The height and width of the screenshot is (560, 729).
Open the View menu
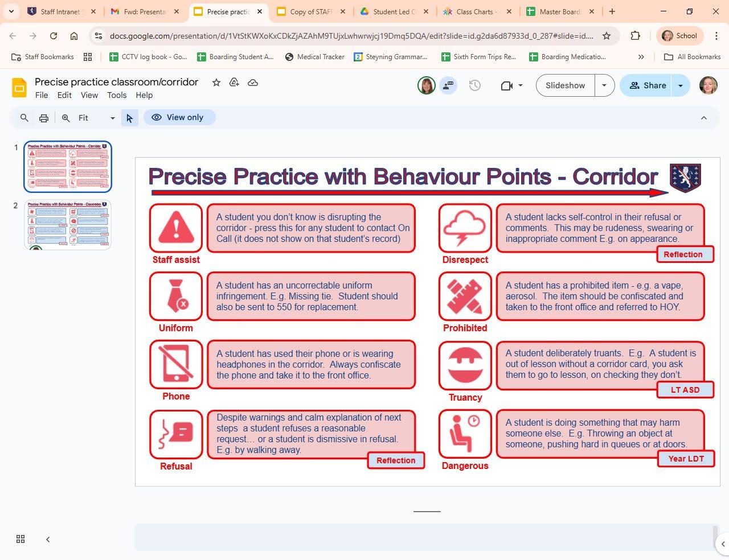click(x=89, y=95)
